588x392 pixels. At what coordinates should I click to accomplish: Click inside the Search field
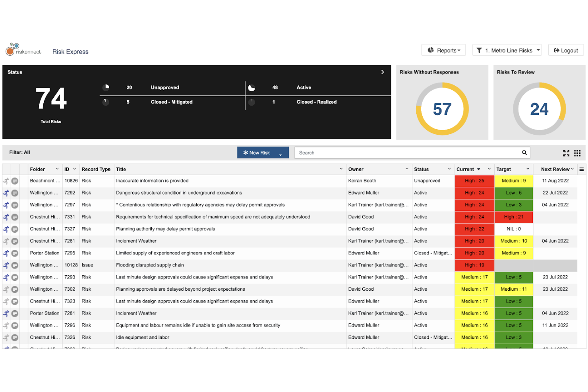point(397,153)
